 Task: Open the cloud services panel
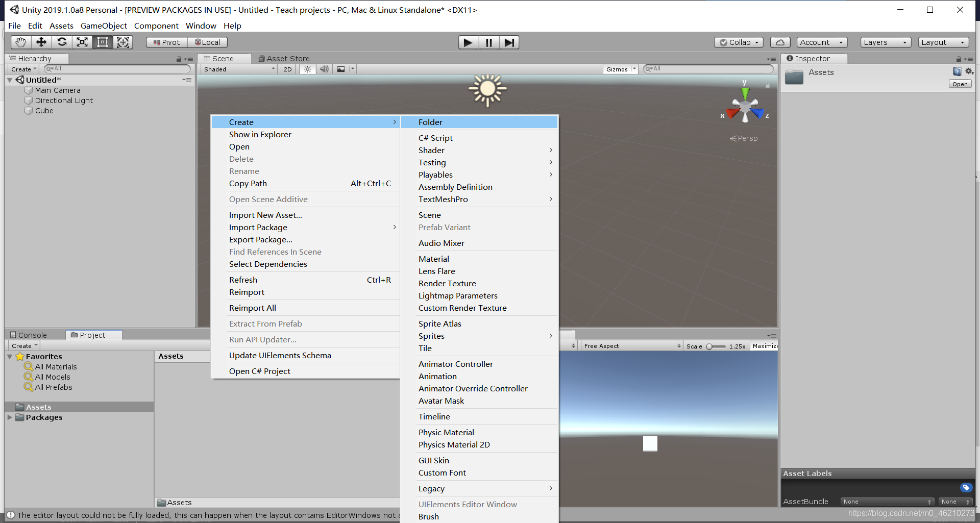[780, 42]
